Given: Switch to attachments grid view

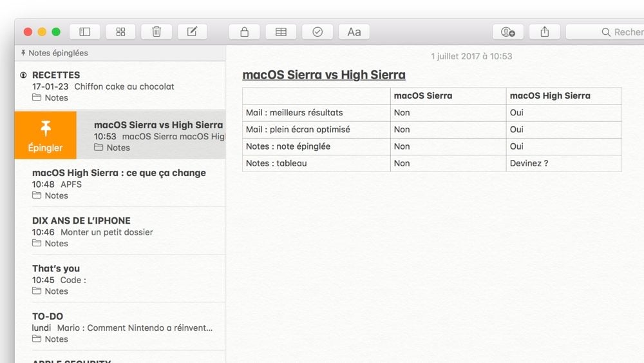Looking at the screenshot, I should point(120,32).
